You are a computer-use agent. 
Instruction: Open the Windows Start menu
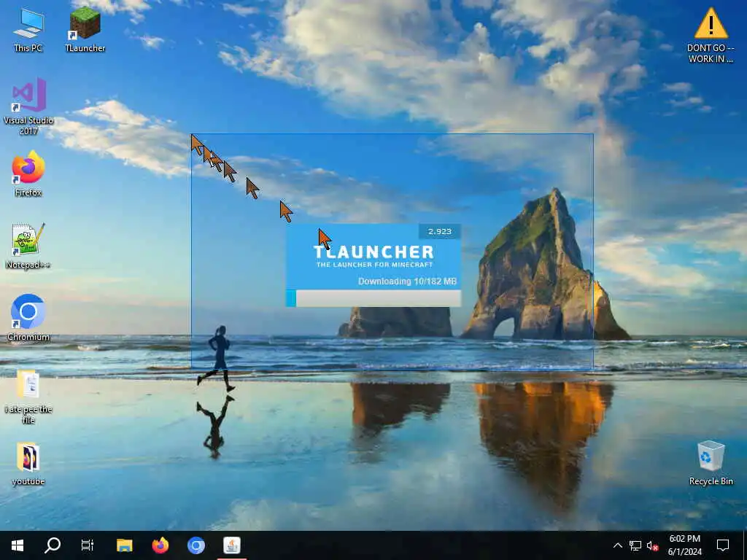tap(18, 545)
